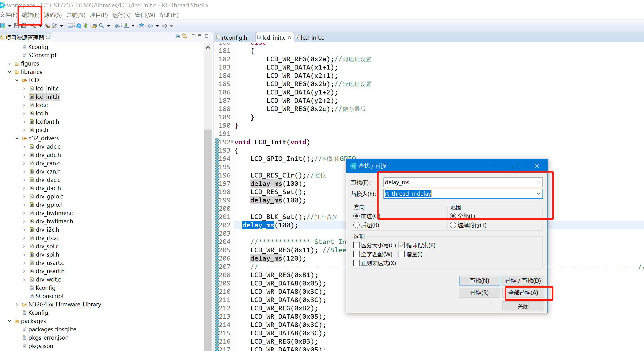
Task: Click the 查找(N) find button
Action: (479, 281)
